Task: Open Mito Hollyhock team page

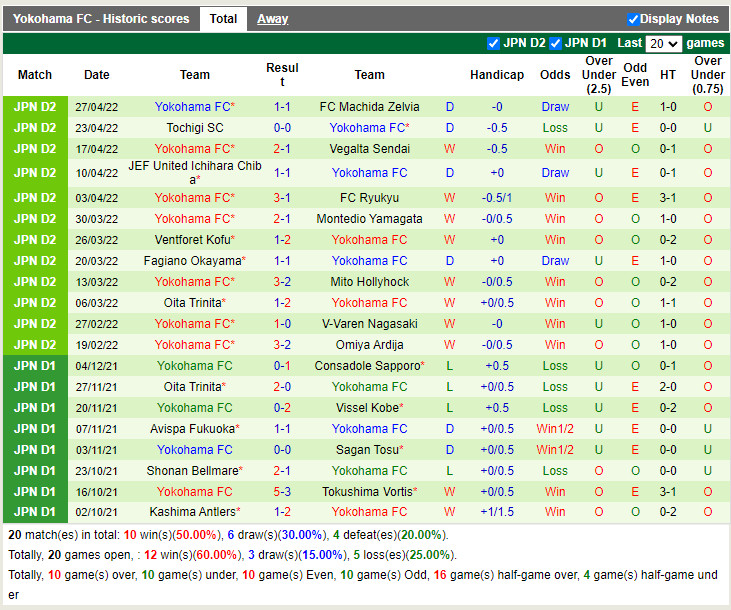Action: [369, 282]
